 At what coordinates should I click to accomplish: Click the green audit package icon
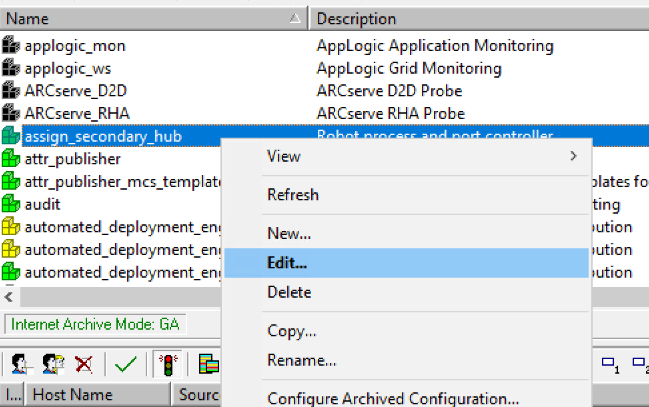pyautogui.click(x=11, y=204)
